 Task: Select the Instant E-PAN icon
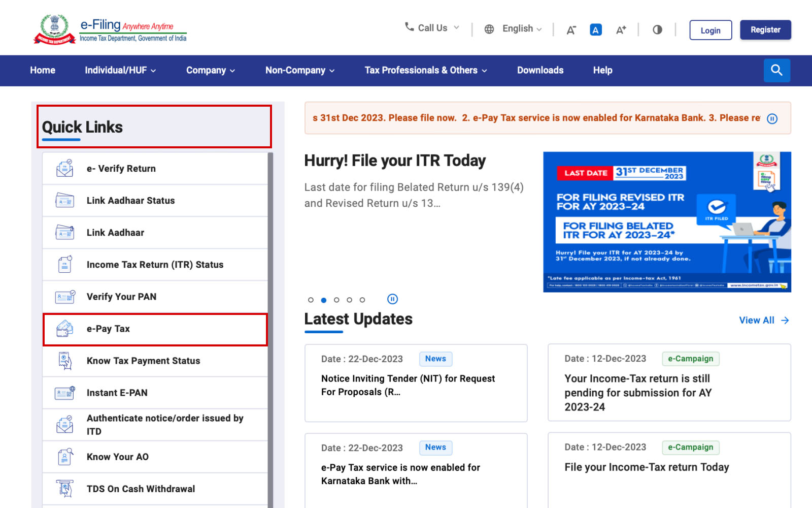coord(64,392)
